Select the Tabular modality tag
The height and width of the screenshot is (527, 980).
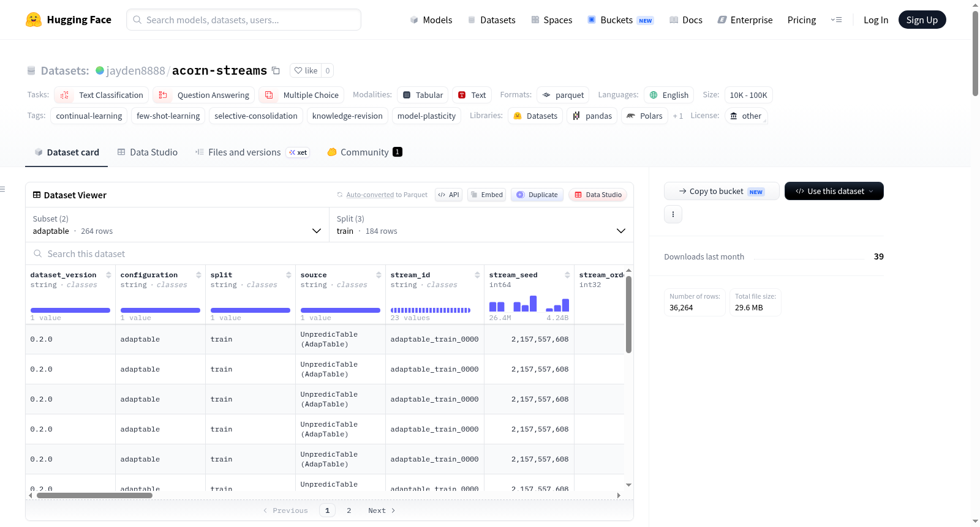coord(423,95)
